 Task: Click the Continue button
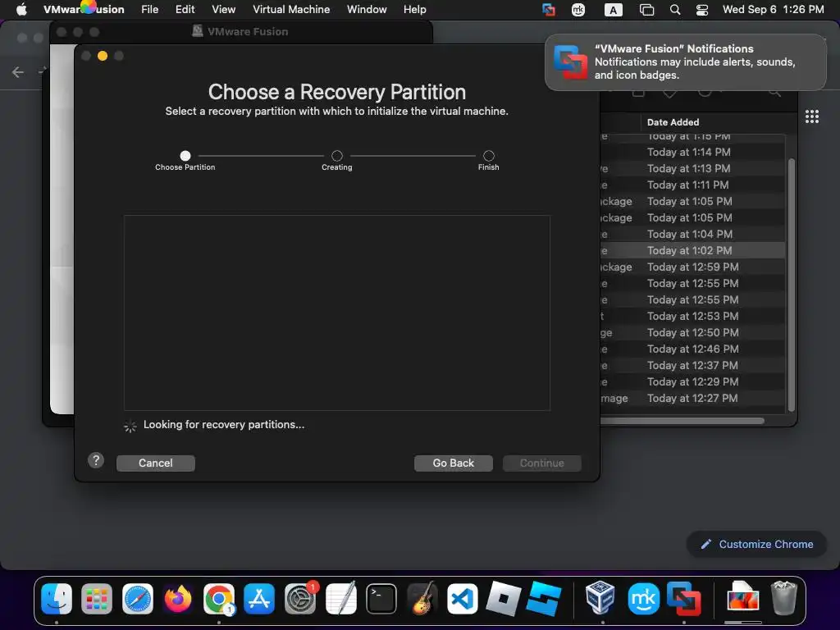(x=541, y=463)
